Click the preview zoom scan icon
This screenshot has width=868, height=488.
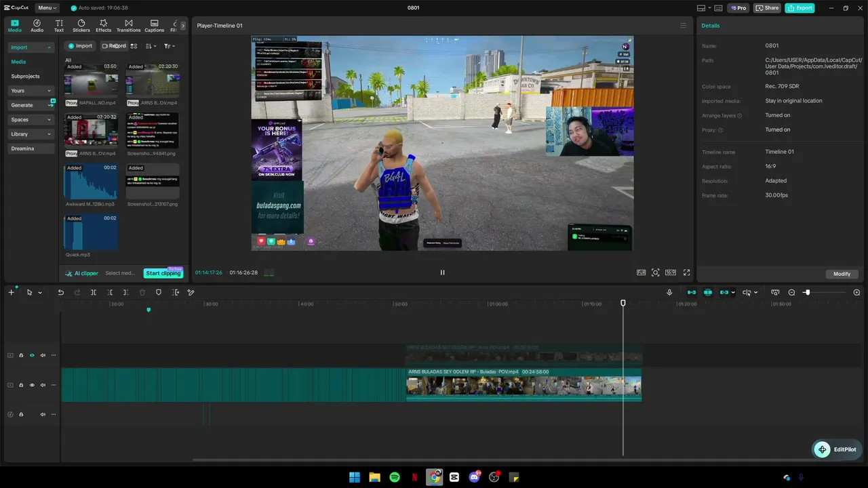pos(655,272)
